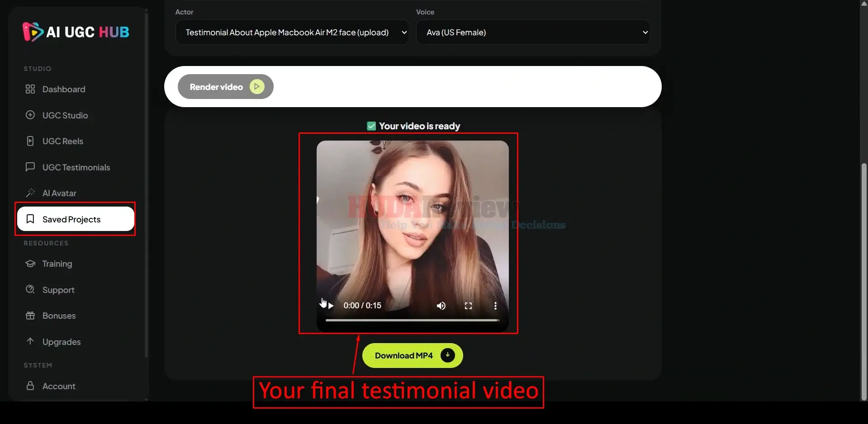868x424 pixels.
Task: Click the video progress bar
Action: coord(413,320)
